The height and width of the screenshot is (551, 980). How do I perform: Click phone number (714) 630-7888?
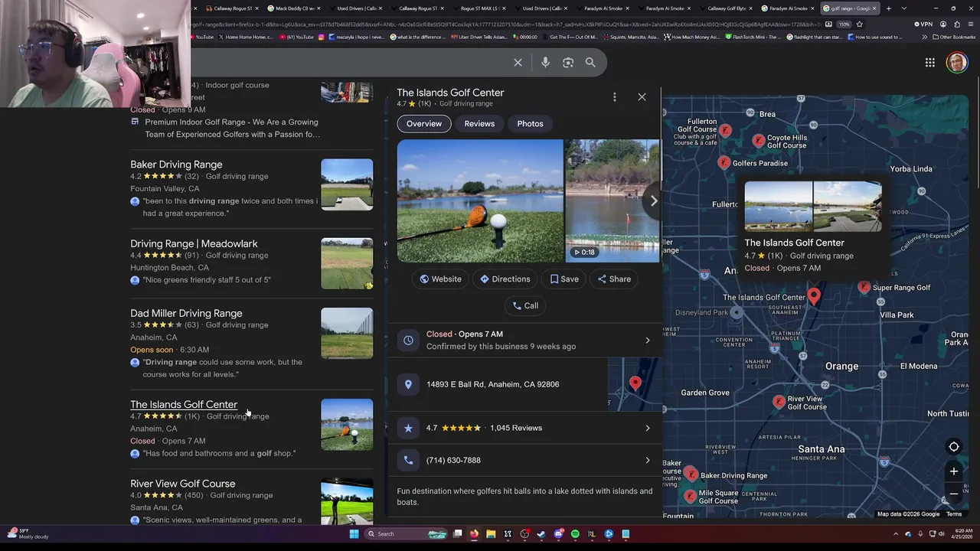[453, 460]
